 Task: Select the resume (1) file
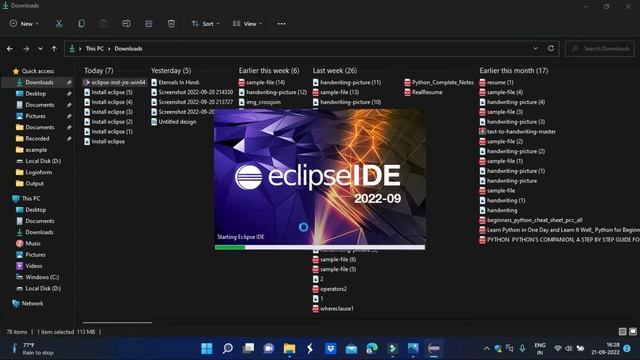[x=496, y=82]
